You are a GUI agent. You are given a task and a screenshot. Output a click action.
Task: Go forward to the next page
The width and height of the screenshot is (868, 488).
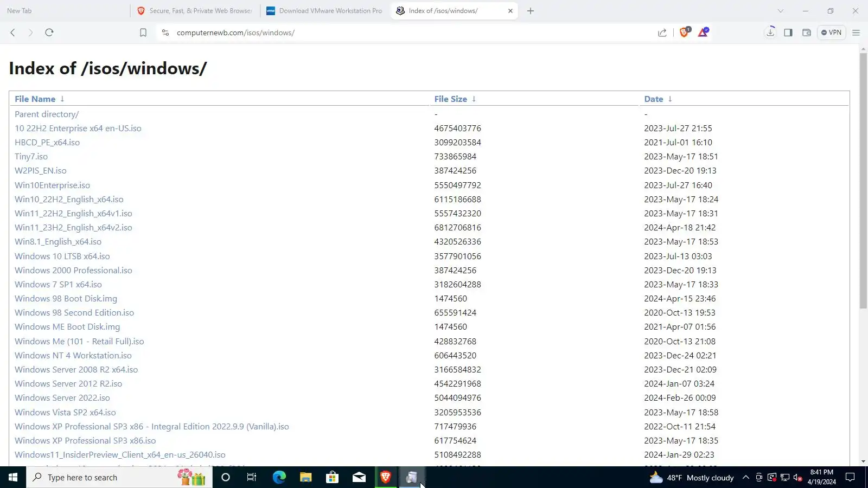tap(30, 33)
